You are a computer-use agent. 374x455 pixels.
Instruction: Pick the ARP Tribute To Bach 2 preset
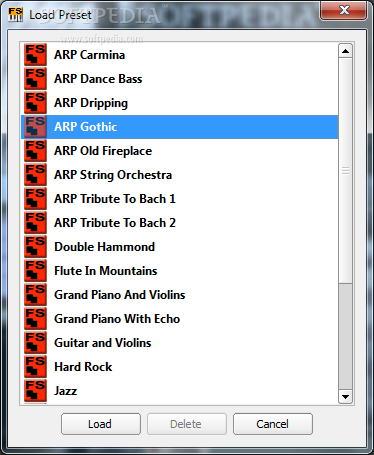(x=179, y=223)
